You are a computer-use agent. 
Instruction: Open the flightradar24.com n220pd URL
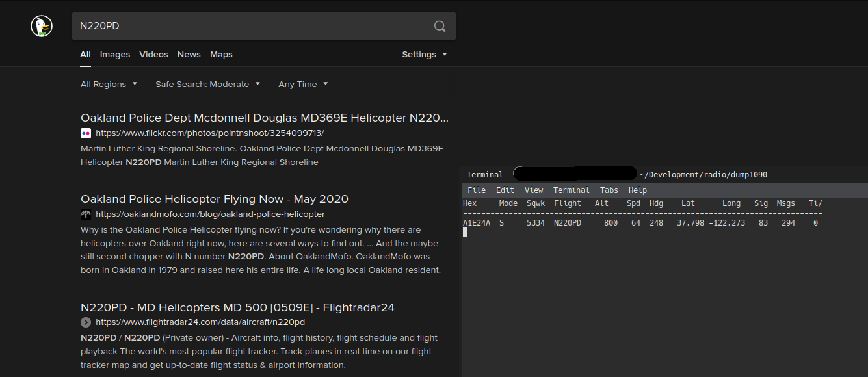pyautogui.click(x=200, y=322)
